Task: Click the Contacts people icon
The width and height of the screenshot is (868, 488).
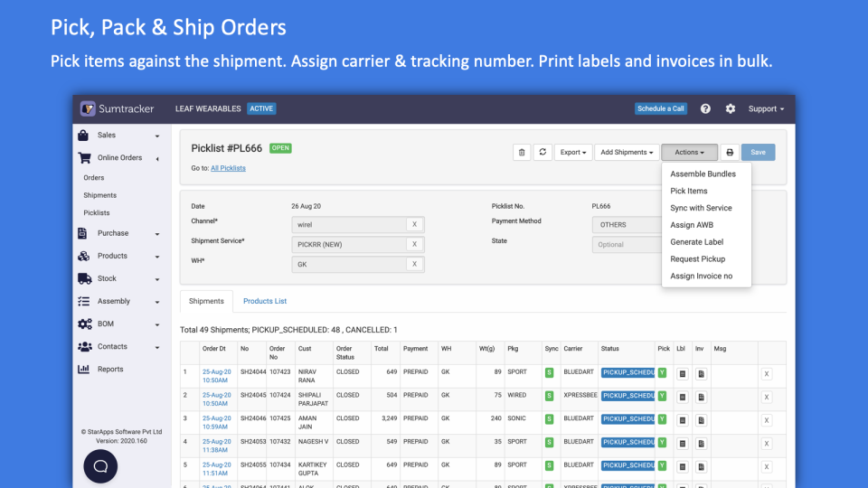Action: pyautogui.click(x=84, y=347)
